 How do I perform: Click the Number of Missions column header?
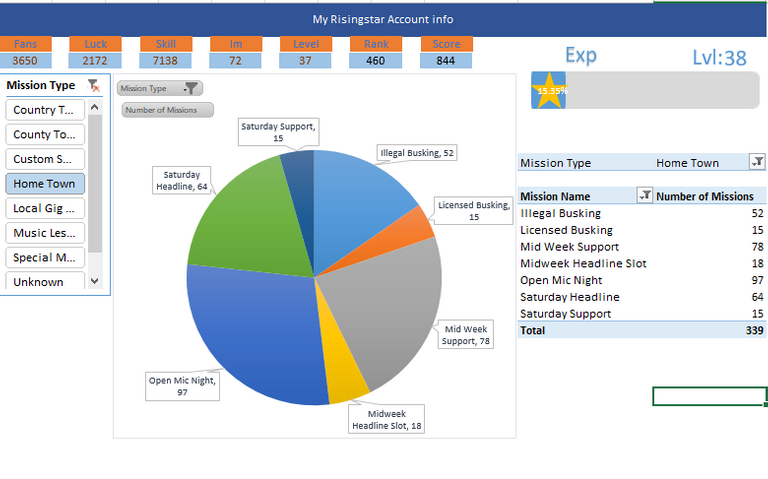click(x=705, y=196)
